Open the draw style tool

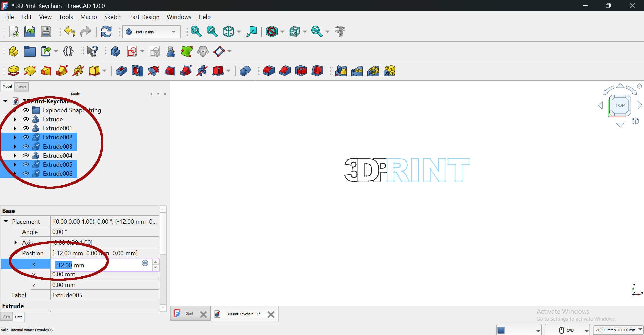272,32
